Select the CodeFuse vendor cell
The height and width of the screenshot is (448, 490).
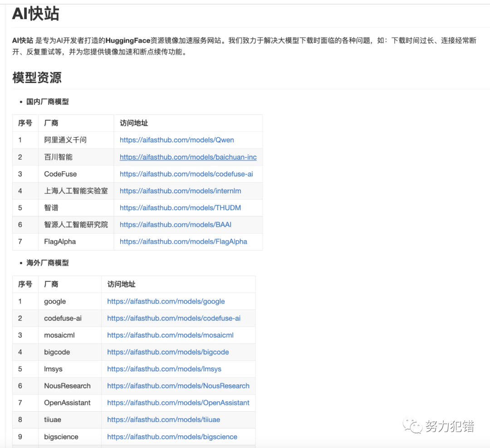76,174
